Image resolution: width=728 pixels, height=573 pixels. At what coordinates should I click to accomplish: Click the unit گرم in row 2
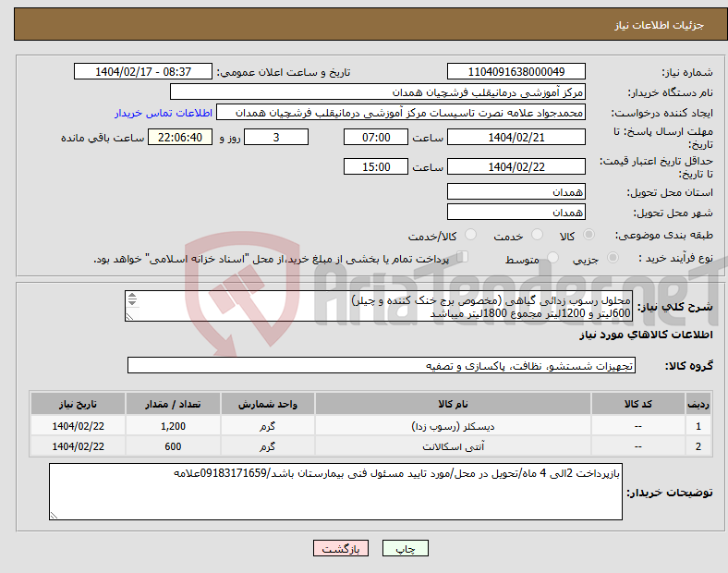[x=267, y=446]
